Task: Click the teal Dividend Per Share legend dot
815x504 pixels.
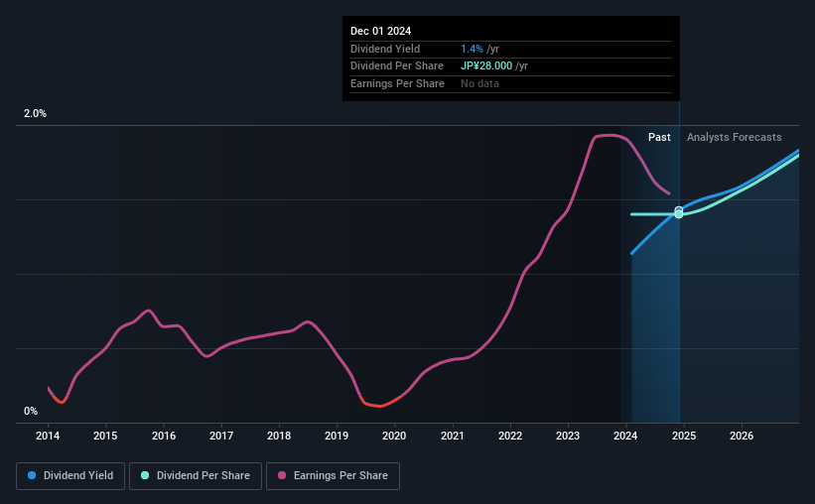Action: (x=145, y=475)
